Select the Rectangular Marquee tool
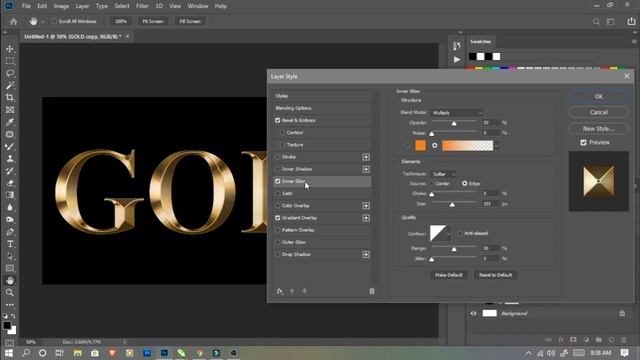Image resolution: width=640 pixels, height=360 pixels. [10, 61]
